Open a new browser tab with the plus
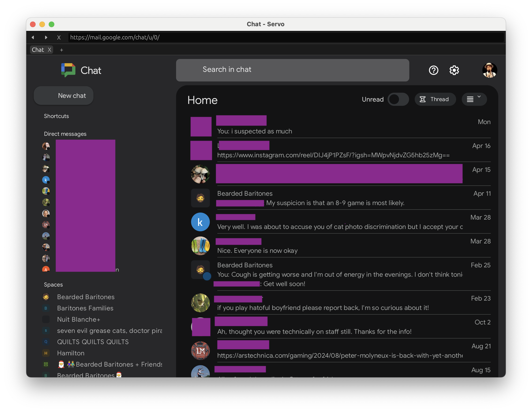This screenshot has width=532, height=412. 61,50
